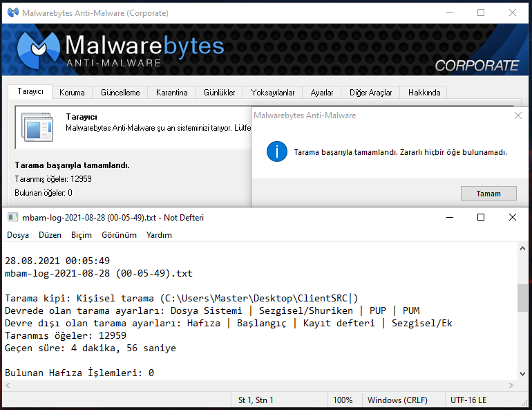Screen dimensions: 532x410
Task: Click the Malwarebytes logo in the banner
Action: (38, 50)
